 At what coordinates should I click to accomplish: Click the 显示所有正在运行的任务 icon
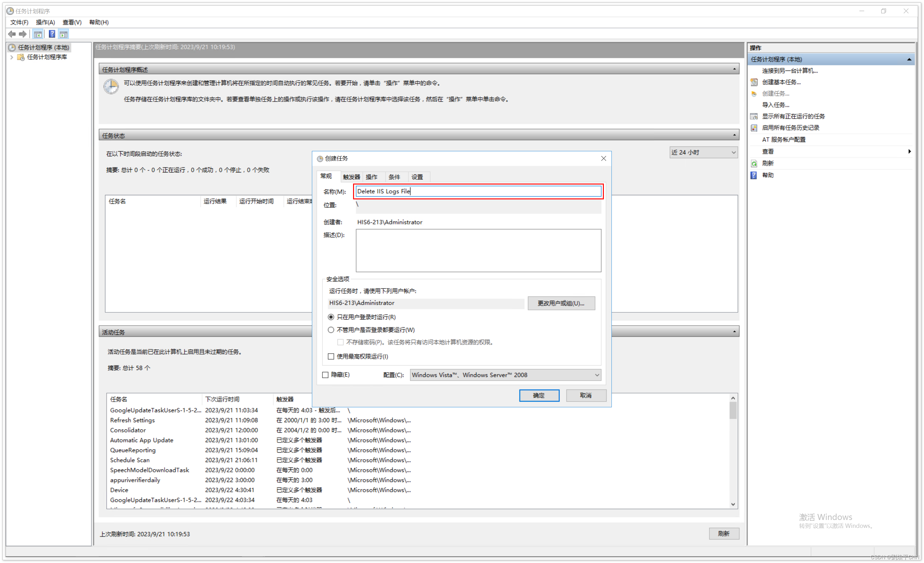pyautogui.click(x=754, y=116)
